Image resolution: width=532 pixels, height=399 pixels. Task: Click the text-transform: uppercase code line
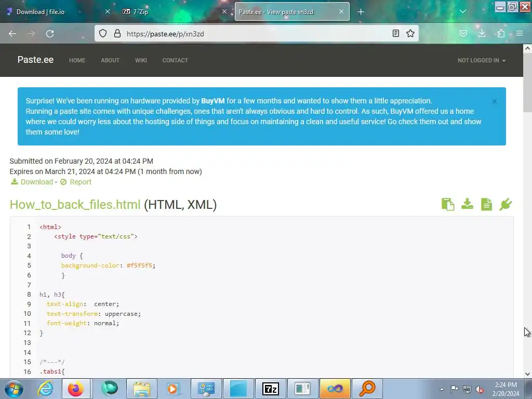94,314
